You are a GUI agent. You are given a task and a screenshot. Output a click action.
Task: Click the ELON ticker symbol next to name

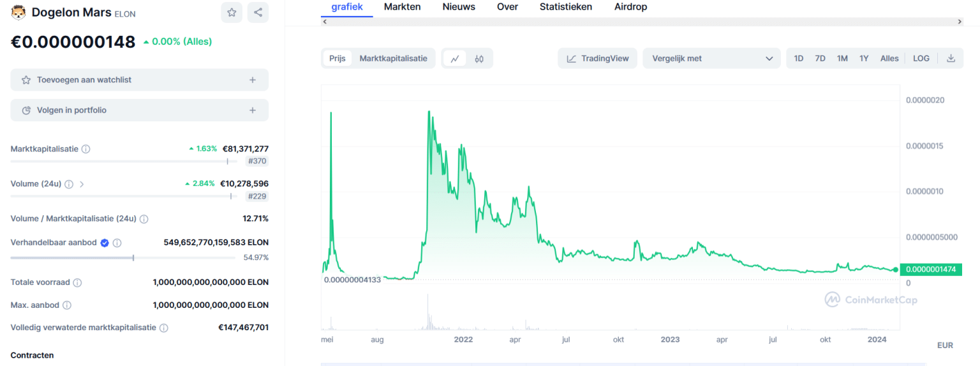[125, 13]
